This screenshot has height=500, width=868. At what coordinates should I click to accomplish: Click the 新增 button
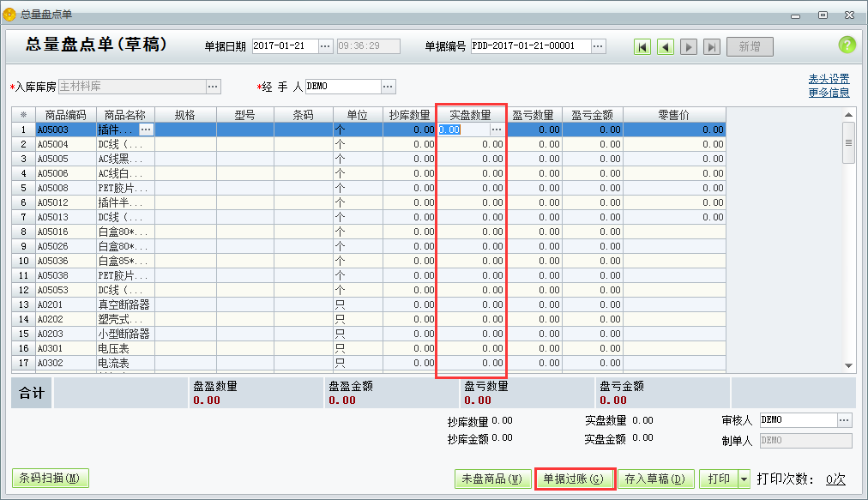pyautogui.click(x=749, y=46)
